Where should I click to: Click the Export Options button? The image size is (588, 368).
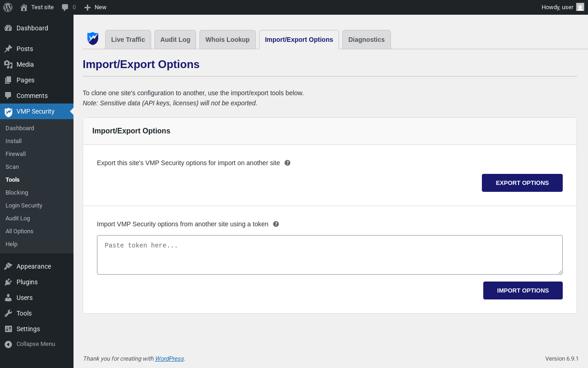(x=522, y=183)
